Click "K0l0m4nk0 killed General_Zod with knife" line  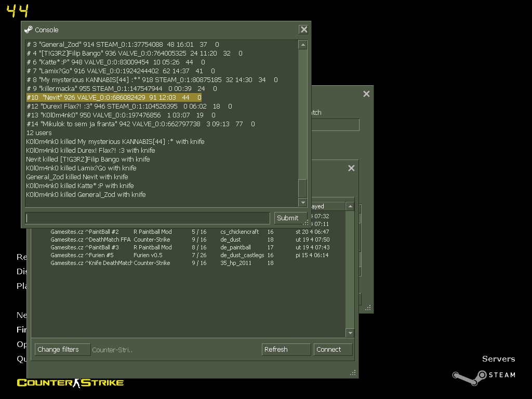pos(86,194)
